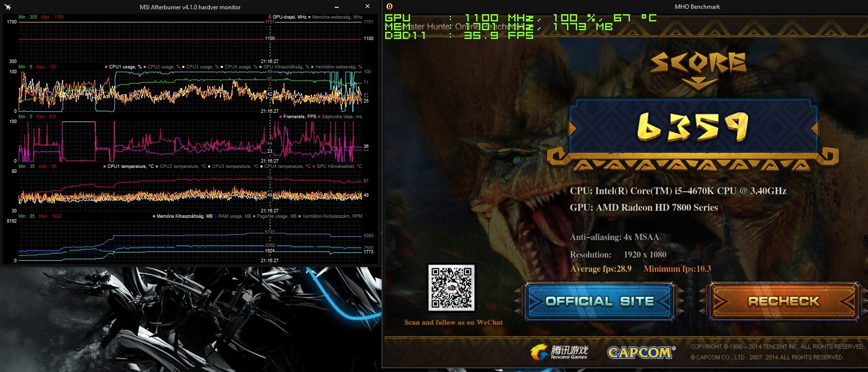Image resolution: width=868 pixels, height=372 pixels.
Task: Select the RAM usage, MB legend entry
Action: click(234, 216)
